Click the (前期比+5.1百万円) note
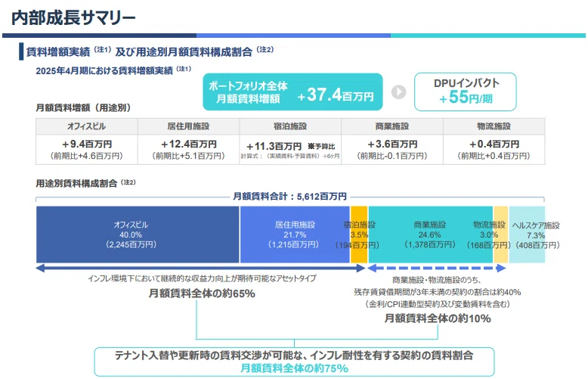 pyautogui.click(x=189, y=156)
